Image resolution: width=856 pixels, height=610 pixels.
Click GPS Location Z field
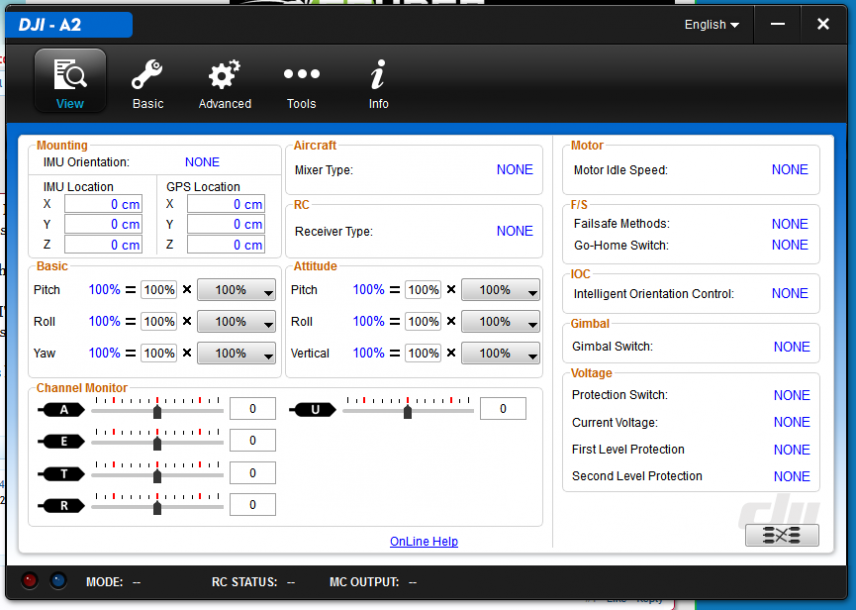click(226, 245)
